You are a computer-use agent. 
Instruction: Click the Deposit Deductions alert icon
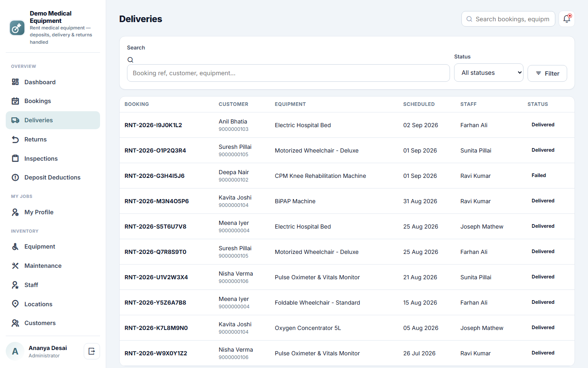click(15, 177)
